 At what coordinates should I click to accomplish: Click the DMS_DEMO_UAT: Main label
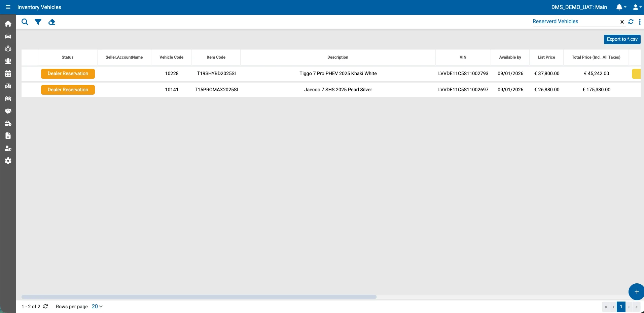coord(579,7)
